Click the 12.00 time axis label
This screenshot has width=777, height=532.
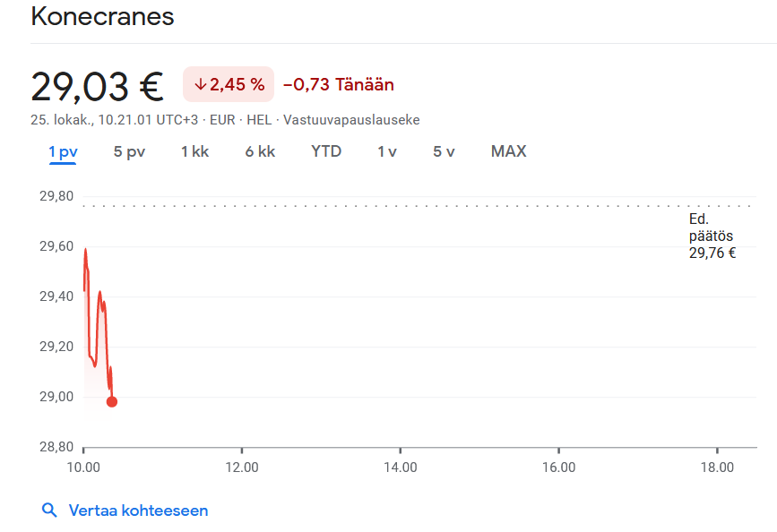(x=242, y=467)
